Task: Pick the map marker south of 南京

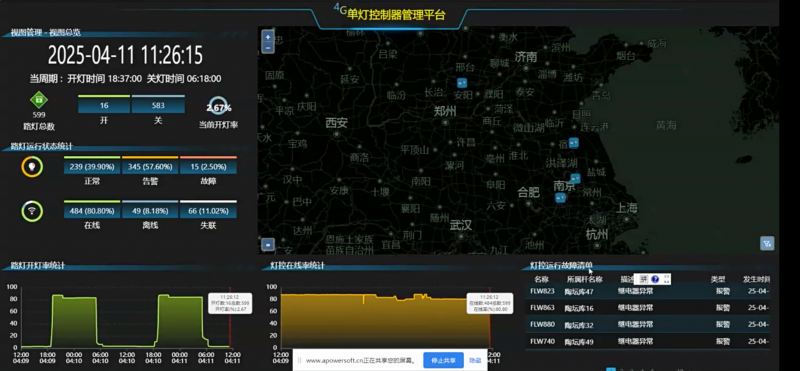Action: pyautogui.click(x=561, y=197)
